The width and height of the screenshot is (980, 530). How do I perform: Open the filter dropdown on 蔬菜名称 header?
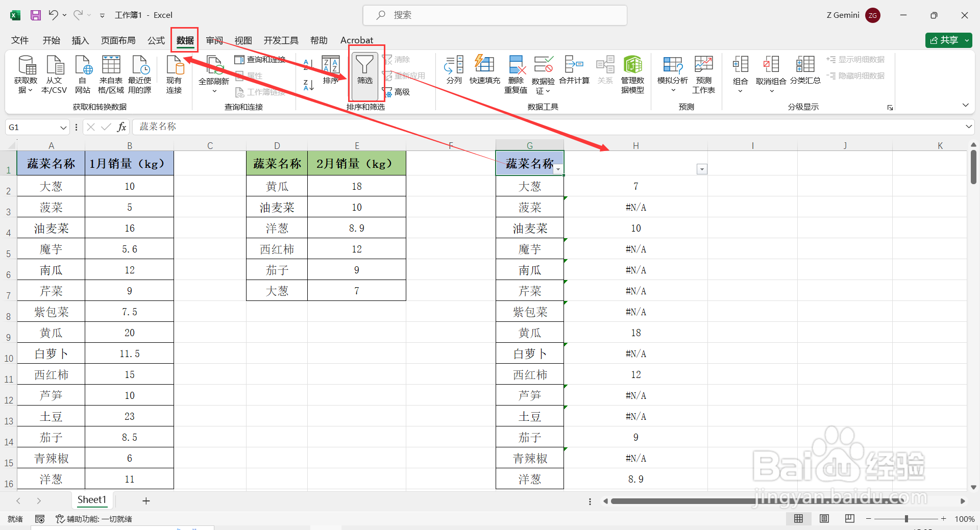(x=558, y=168)
